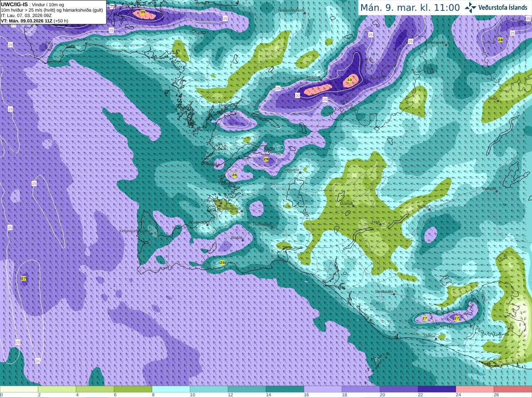Click the Reykjavík station label
The width and height of the screenshot is (532, 398).
pos(212,201)
